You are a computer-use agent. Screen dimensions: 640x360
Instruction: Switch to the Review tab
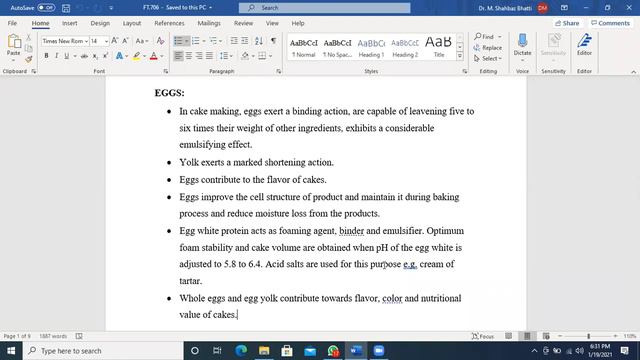pos(243,23)
